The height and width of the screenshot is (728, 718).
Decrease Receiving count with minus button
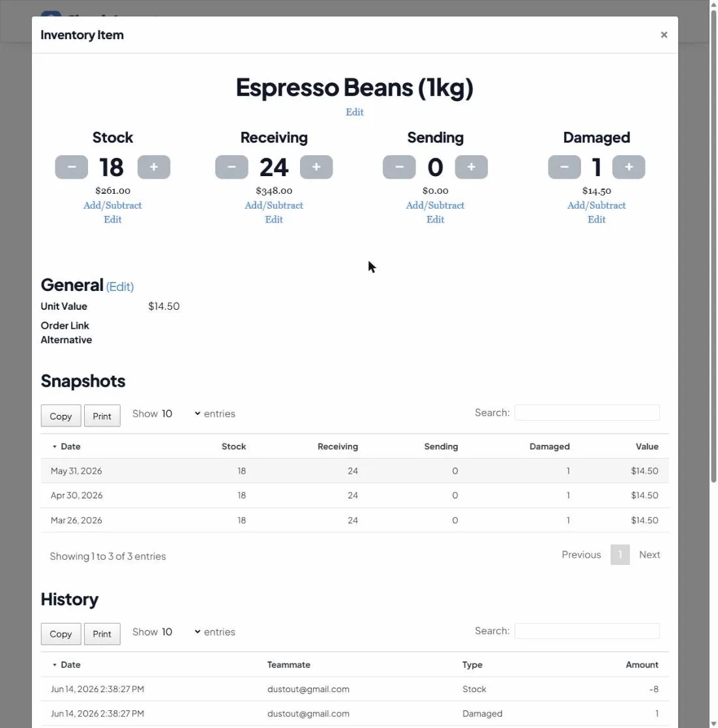pos(232,167)
